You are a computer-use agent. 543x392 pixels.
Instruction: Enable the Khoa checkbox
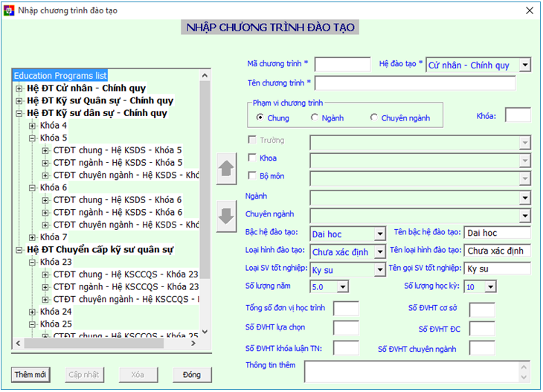tap(252, 158)
